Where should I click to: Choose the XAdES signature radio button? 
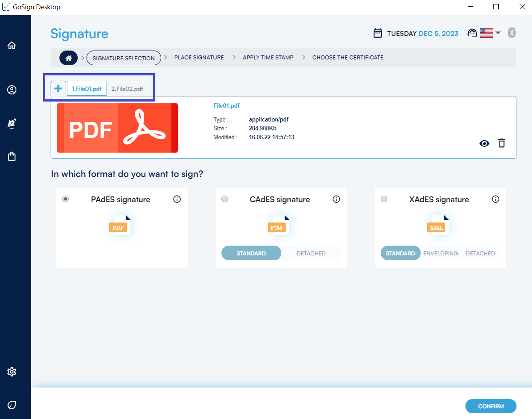[384, 200]
